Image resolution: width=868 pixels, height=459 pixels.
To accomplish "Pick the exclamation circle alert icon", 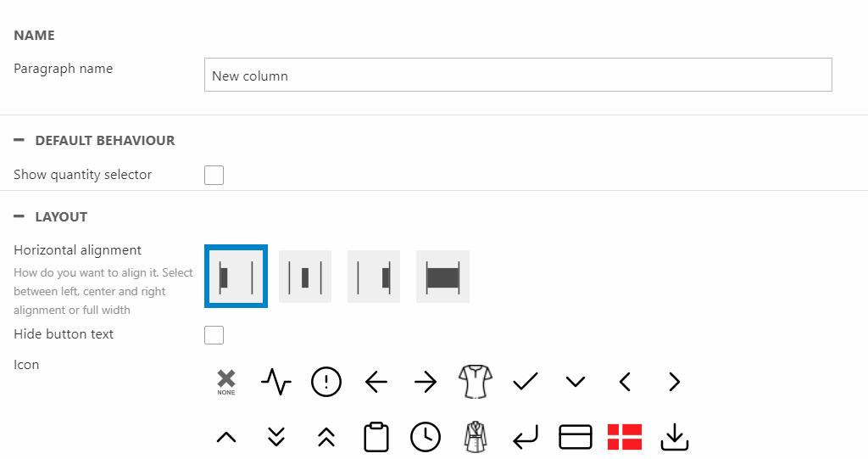I will 326,382.
